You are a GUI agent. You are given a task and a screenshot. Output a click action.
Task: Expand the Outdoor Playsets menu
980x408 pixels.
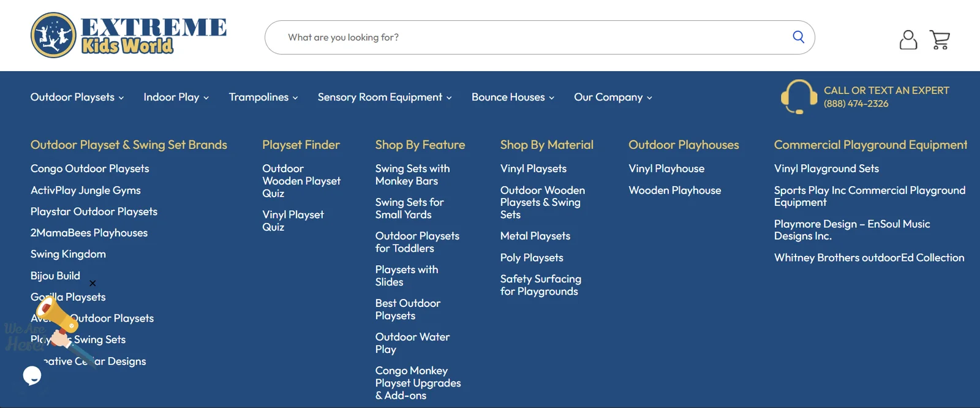77,97
